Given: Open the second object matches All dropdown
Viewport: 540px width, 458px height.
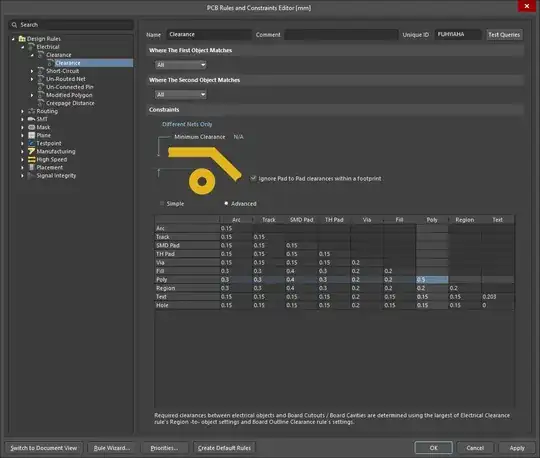Looking at the screenshot, I should (181, 94).
